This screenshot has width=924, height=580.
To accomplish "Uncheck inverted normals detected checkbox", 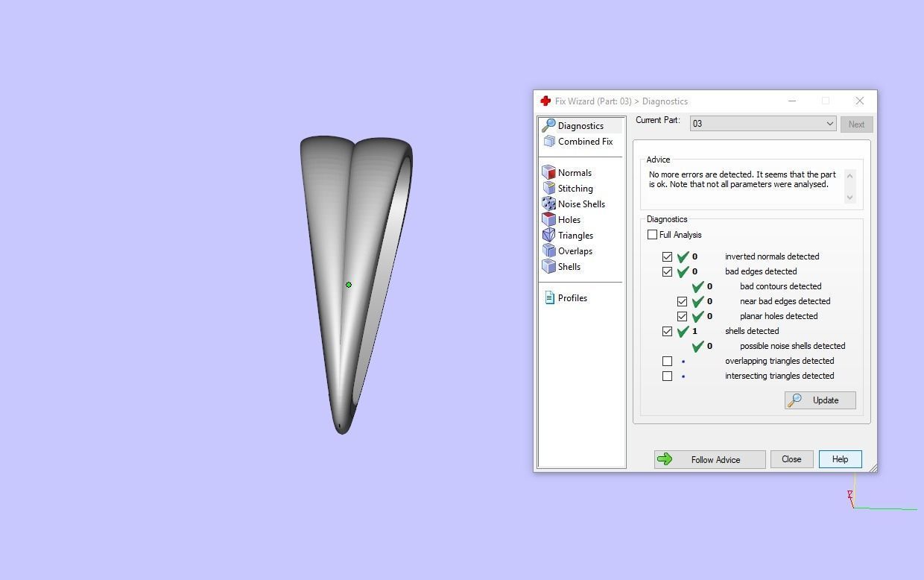I will [667, 256].
